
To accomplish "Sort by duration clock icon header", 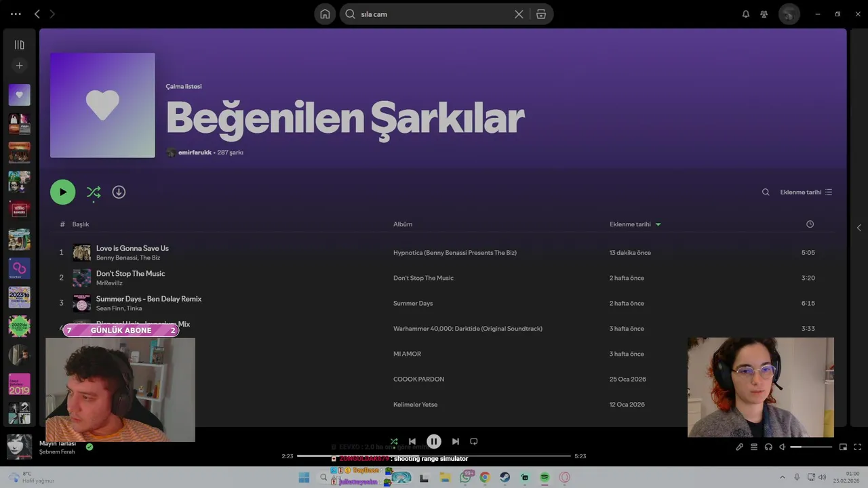I will coord(810,224).
